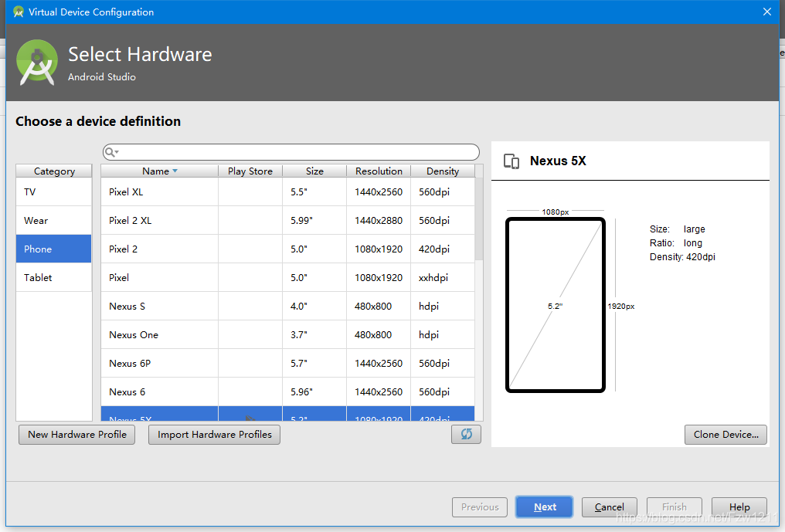Select the Nexus 6P device row
This screenshot has height=532, width=785.
coord(288,364)
